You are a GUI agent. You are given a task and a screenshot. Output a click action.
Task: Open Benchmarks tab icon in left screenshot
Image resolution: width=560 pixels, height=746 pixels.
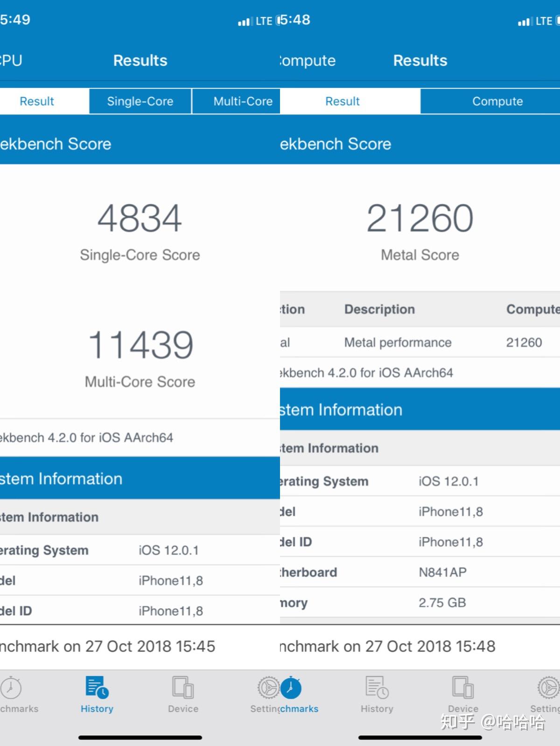11,688
